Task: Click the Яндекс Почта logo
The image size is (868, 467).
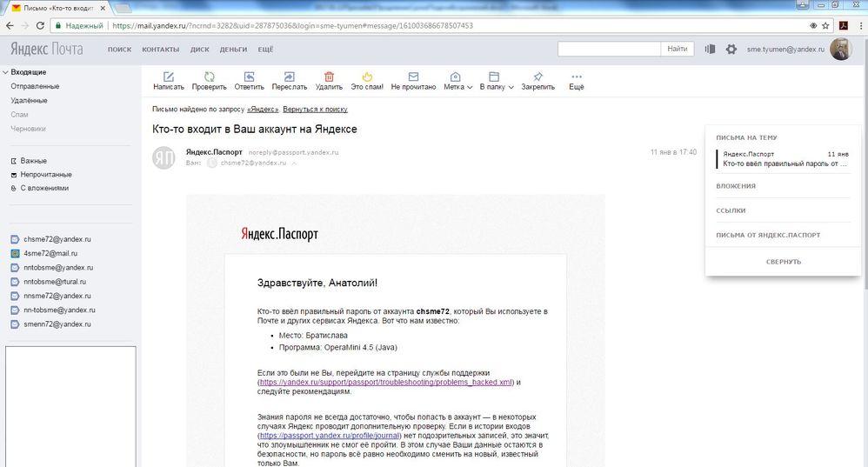Action: (x=46, y=50)
